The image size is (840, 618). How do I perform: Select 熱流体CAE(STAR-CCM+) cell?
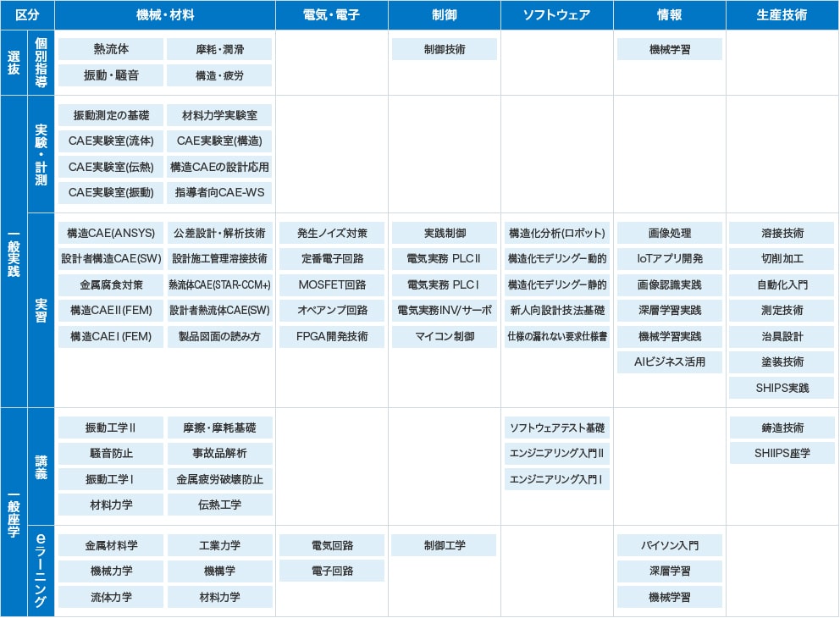click(219, 285)
